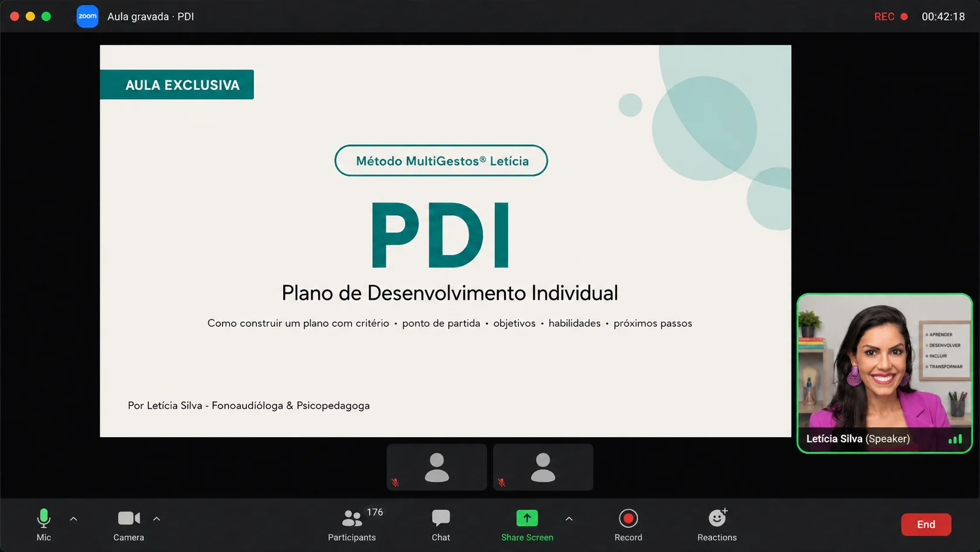The image size is (980, 552).
Task: Select the first muted participant tile
Action: coord(437,467)
